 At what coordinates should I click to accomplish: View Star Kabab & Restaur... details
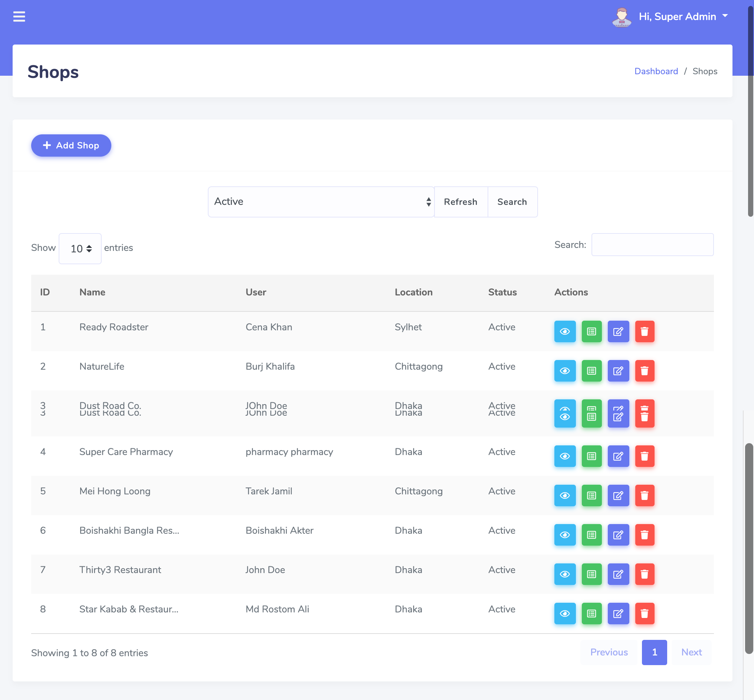565,614
